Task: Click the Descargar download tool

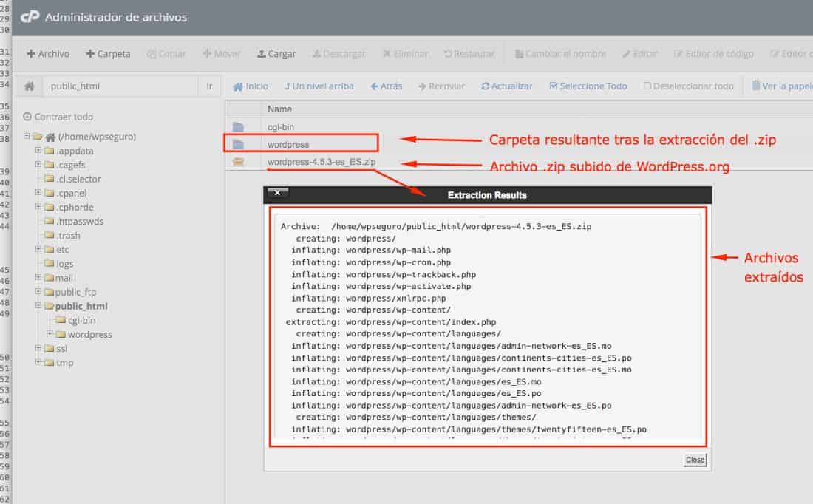Action: click(339, 54)
